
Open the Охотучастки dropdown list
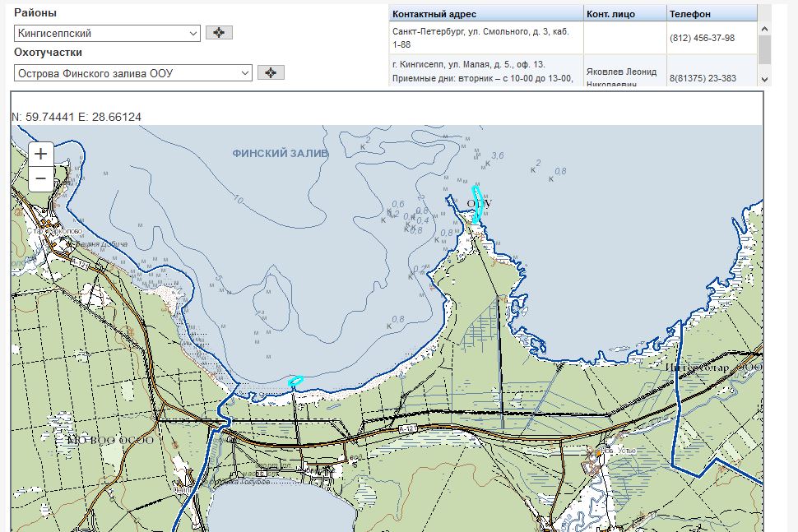click(132, 73)
